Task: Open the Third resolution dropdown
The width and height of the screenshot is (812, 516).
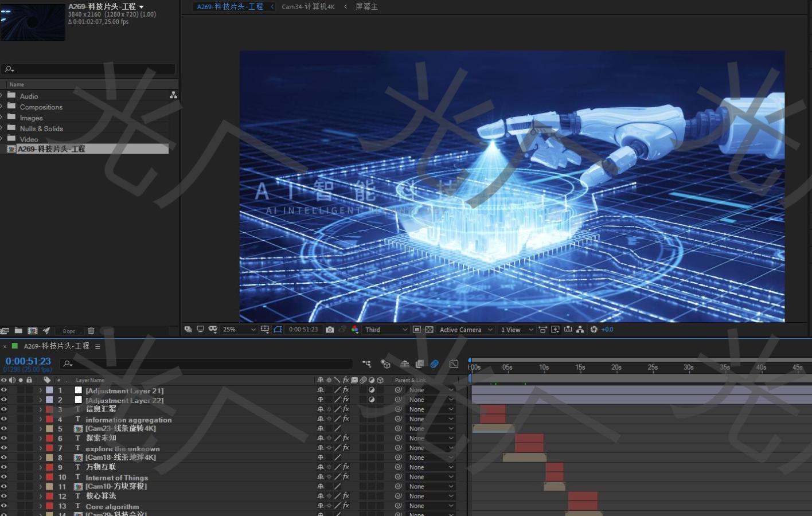Action: 384,330
